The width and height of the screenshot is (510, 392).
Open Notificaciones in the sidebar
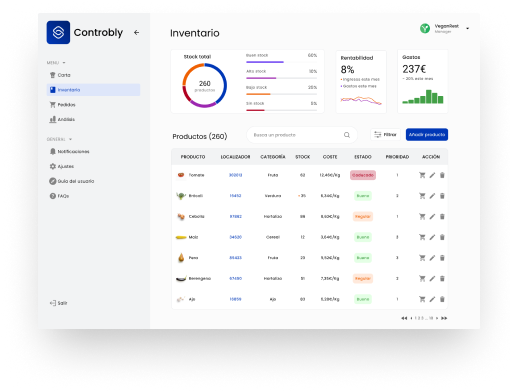tap(69, 151)
